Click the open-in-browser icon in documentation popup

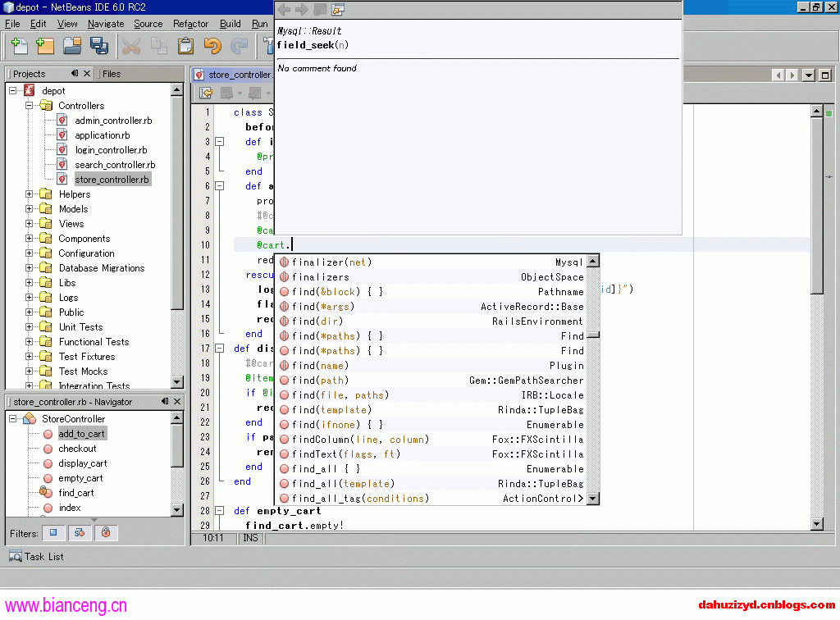tap(337, 9)
